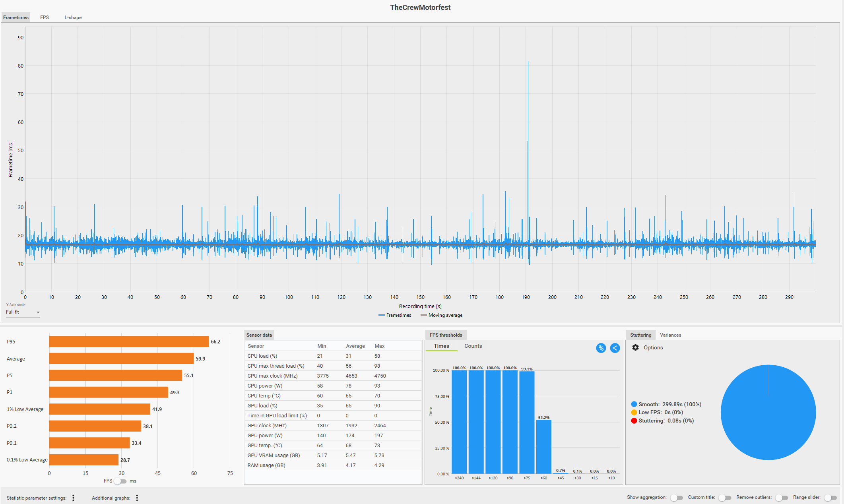
Task: Enable Remove outliers toggle
Action: (x=781, y=498)
